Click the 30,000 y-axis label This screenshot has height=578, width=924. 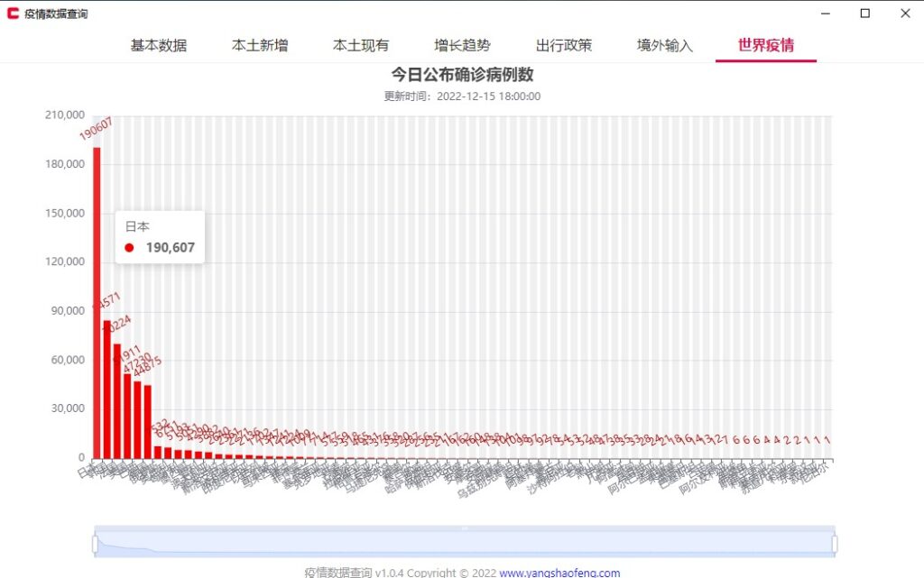click(x=68, y=408)
